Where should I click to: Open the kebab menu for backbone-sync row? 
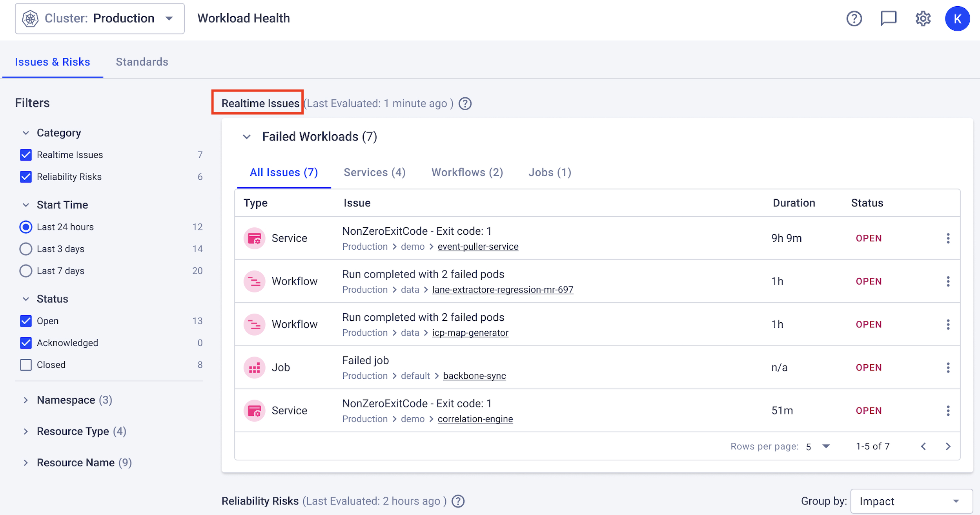[x=948, y=367]
